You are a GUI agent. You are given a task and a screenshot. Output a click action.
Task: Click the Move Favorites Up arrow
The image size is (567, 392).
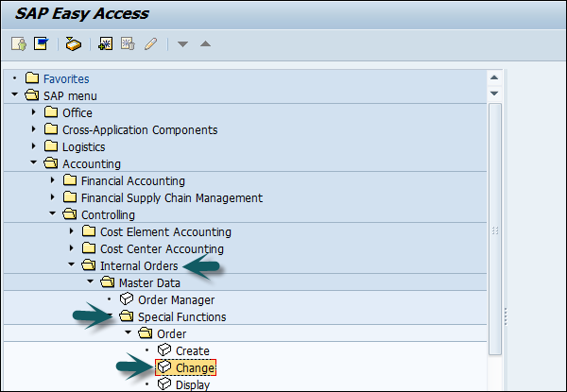pyautogui.click(x=206, y=43)
